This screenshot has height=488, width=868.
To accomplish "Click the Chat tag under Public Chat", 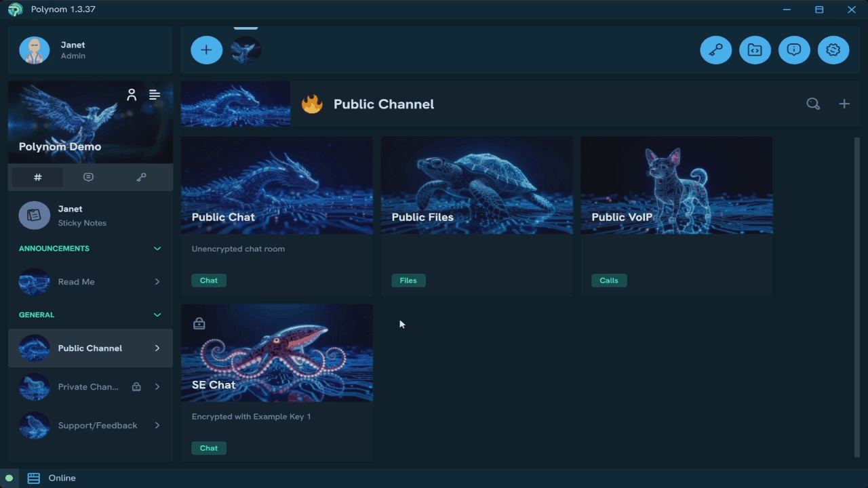I will coord(209,281).
